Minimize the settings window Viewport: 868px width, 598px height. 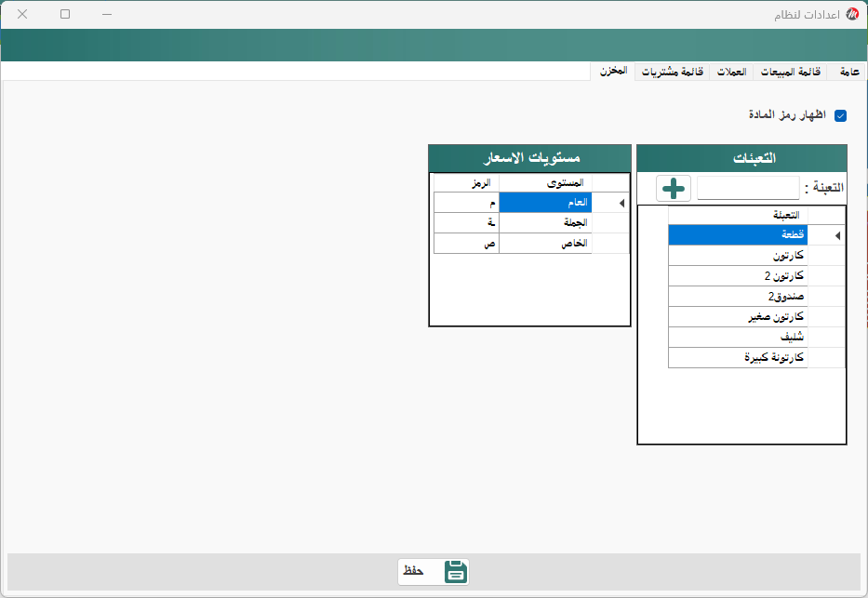coord(107,14)
